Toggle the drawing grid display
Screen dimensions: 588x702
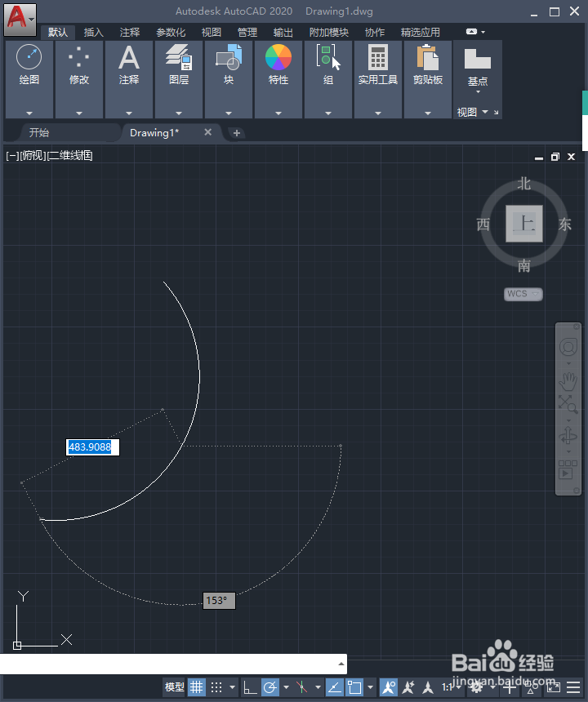pos(196,686)
